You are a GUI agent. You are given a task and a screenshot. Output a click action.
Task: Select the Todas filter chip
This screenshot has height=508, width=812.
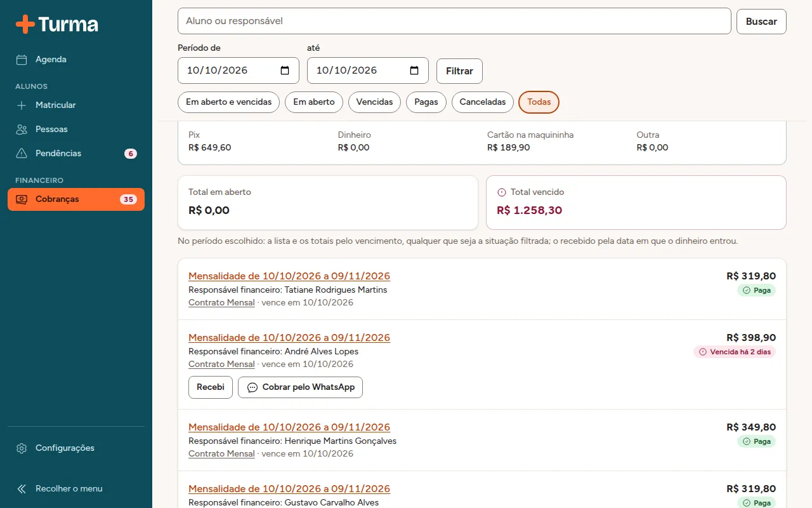click(539, 102)
